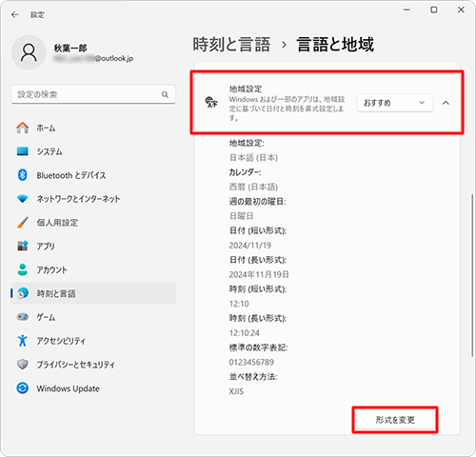Click the user profile avatar icon
This screenshot has height=457, width=476.
pos(29,52)
